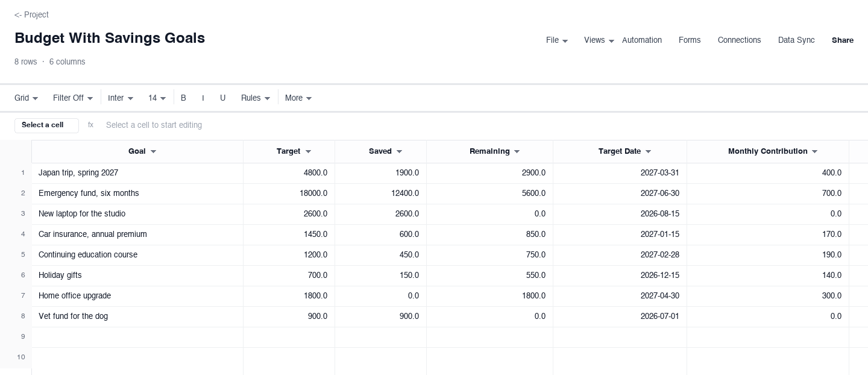Click the Share button
This screenshot has width=868, height=375.
(x=843, y=40)
